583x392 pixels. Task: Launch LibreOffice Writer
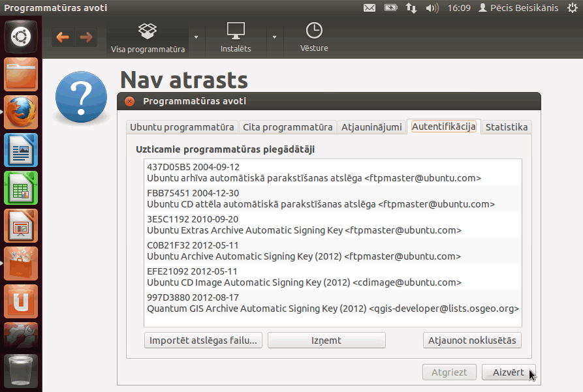pos(21,150)
